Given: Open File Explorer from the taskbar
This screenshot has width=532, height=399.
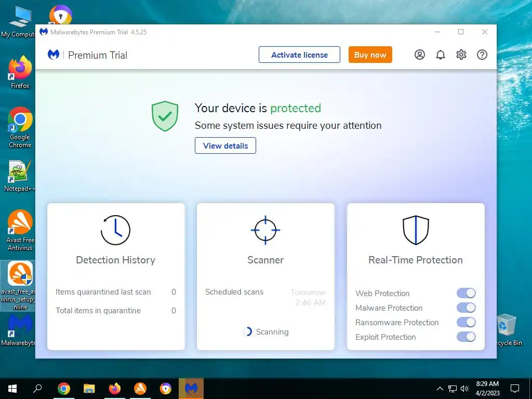Looking at the screenshot, I should click(89, 389).
